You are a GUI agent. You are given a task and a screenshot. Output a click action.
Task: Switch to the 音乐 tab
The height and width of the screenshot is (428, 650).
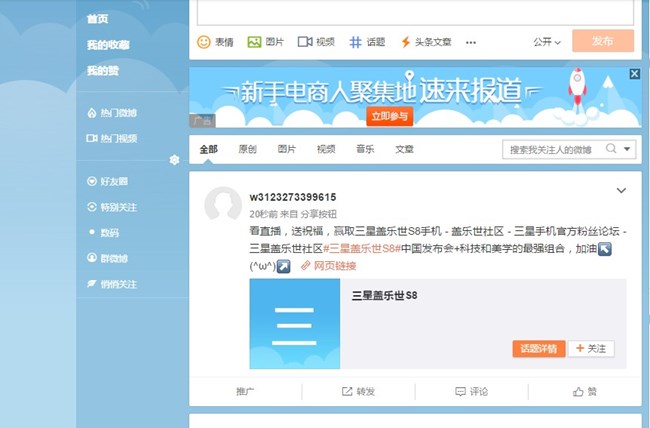[x=365, y=149]
